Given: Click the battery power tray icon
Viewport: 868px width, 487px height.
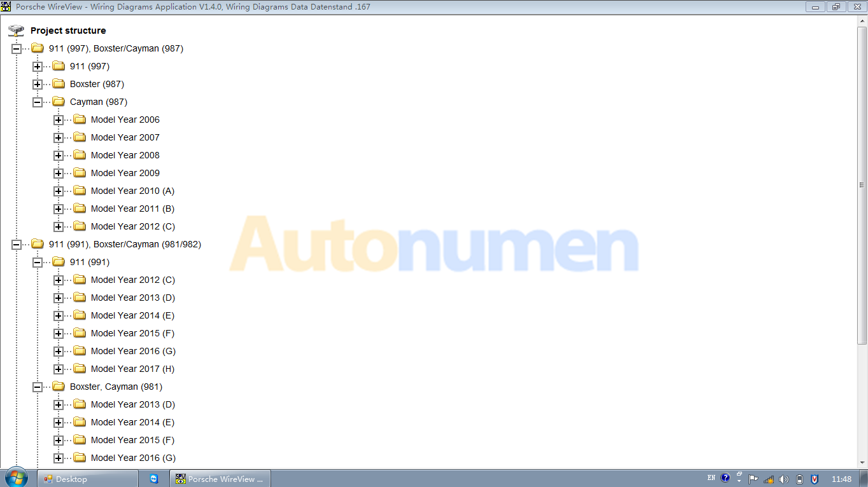Looking at the screenshot, I should [x=800, y=479].
